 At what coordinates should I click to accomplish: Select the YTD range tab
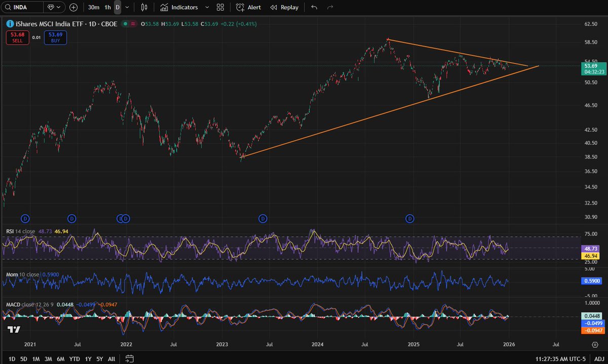click(74, 358)
